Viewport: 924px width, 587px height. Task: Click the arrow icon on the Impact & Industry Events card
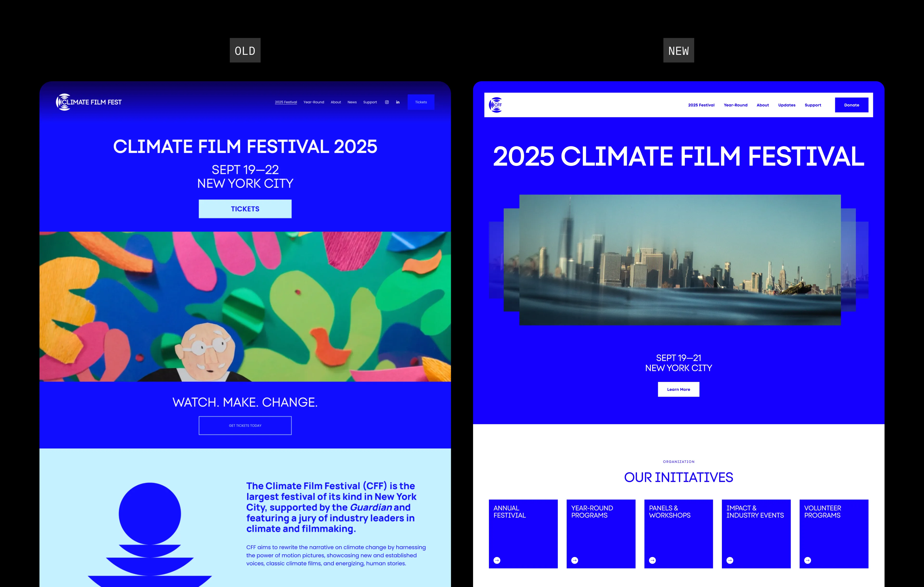point(730,560)
